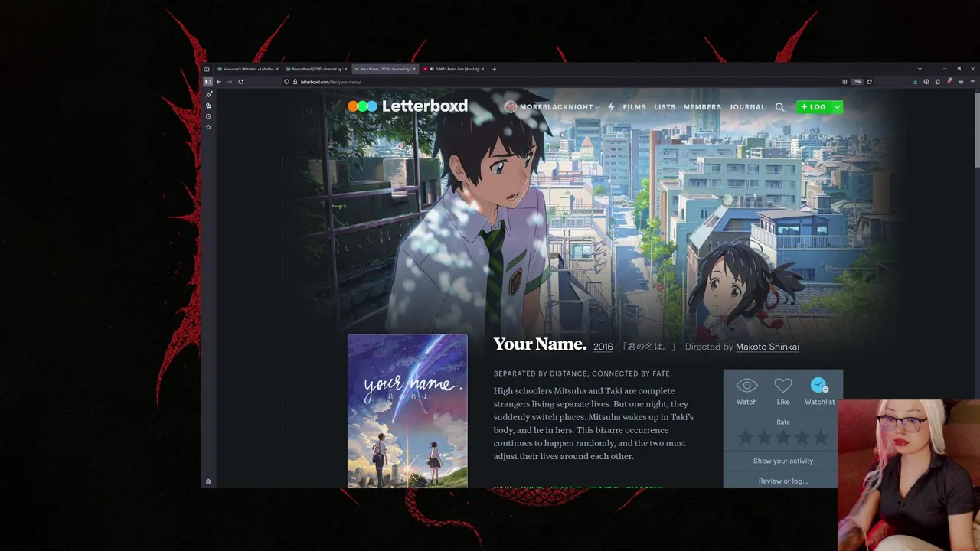
Task: Click the MOREBLACKNIGHT profile avatar
Action: [x=511, y=107]
